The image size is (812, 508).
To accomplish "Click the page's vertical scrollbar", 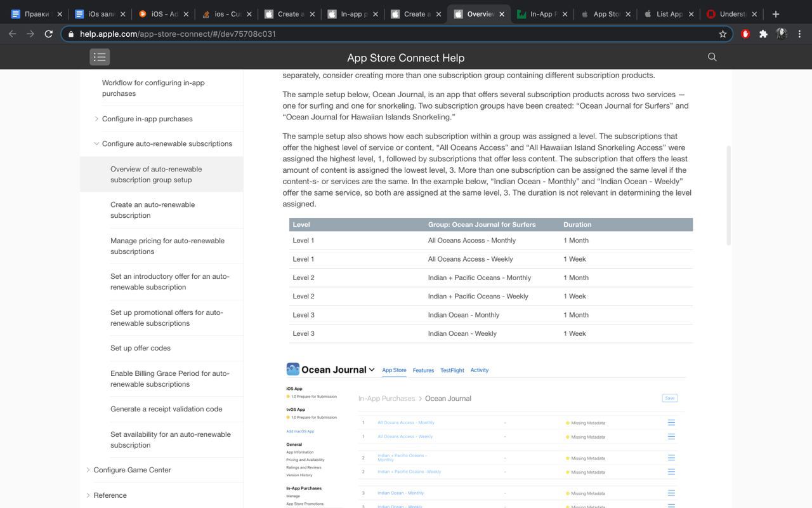I will [x=728, y=195].
